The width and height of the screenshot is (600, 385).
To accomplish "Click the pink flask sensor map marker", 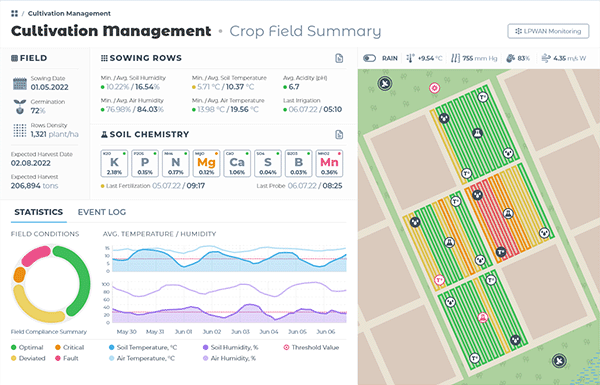I will [483, 317].
